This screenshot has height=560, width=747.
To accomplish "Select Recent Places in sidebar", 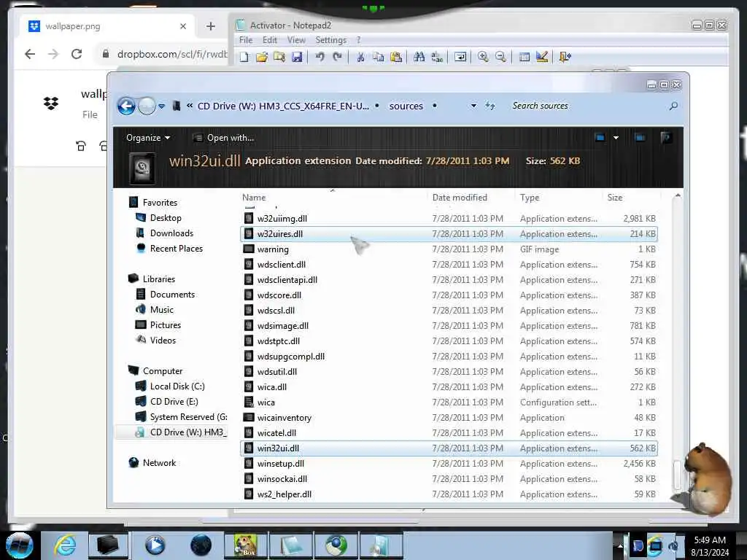I will [x=177, y=248].
